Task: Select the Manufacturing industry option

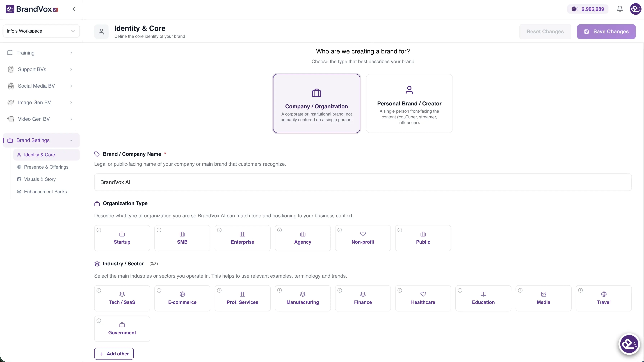Action: 303,298
